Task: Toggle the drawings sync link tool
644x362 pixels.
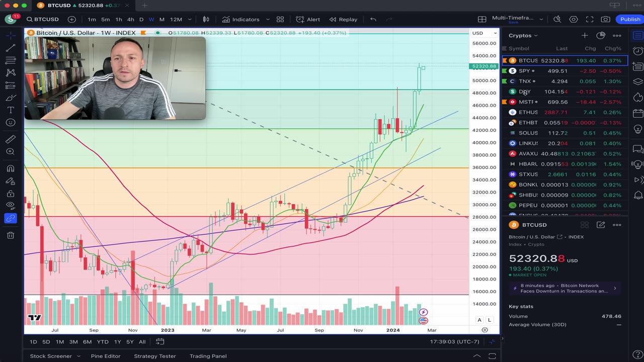Action: [x=10, y=218]
